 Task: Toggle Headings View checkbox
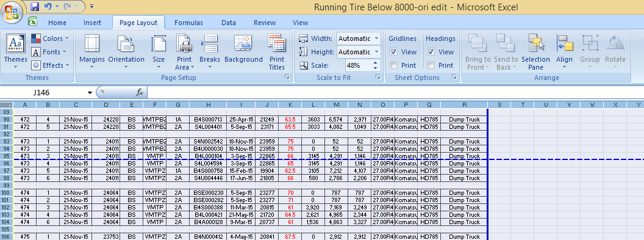click(x=431, y=52)
